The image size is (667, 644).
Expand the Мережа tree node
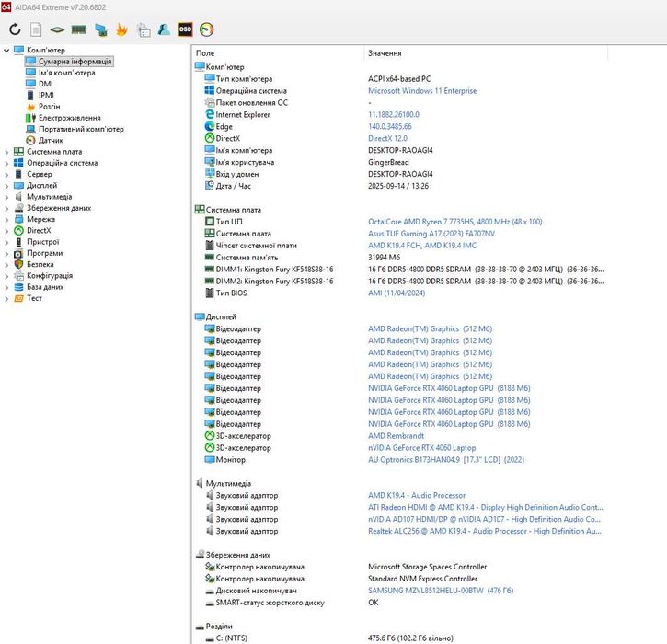pos(6,220)
